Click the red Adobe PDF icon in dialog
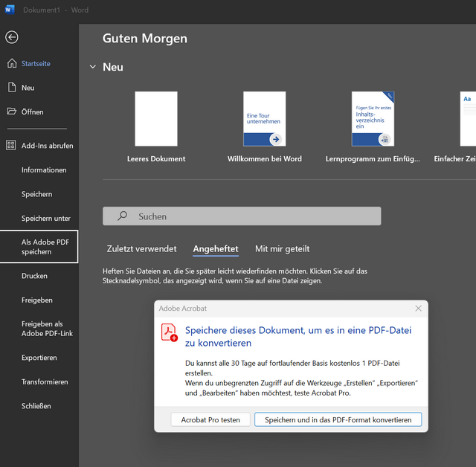Screen dimensions: 476x467 point(170,332)
